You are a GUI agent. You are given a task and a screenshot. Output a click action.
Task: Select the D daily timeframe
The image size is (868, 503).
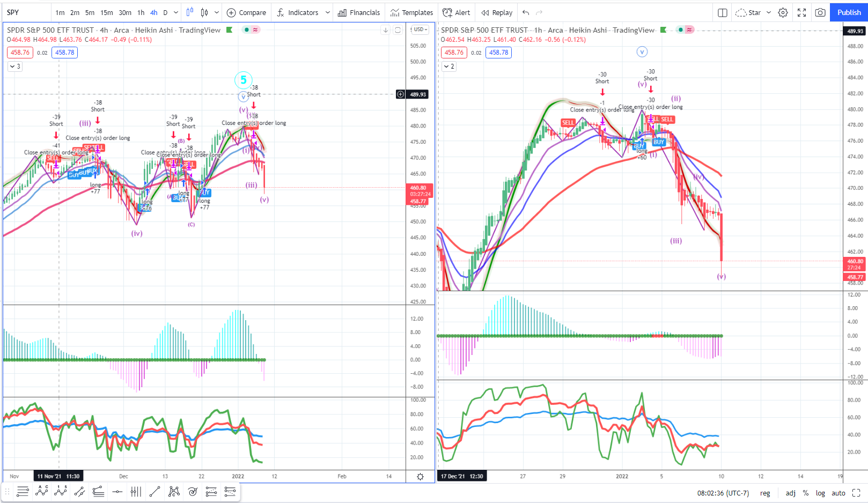click(165, 12)
